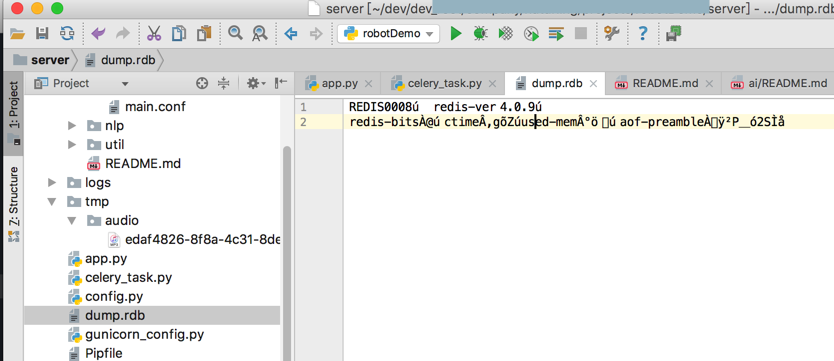Click the grey Redo arrow
Viewport: 834px width, 361px height.
(x=123, y=34)
